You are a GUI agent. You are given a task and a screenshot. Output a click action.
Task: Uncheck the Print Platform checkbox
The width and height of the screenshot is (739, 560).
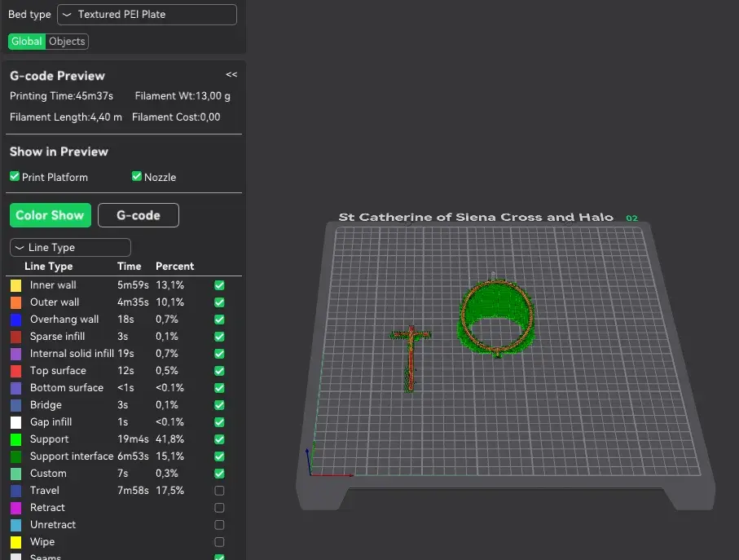[x=15, y=177]
